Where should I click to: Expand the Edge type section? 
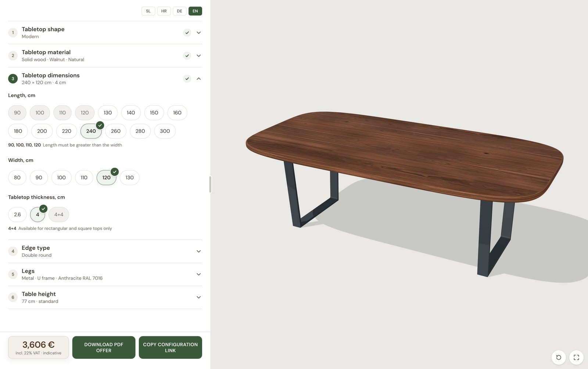coord(198,251)
